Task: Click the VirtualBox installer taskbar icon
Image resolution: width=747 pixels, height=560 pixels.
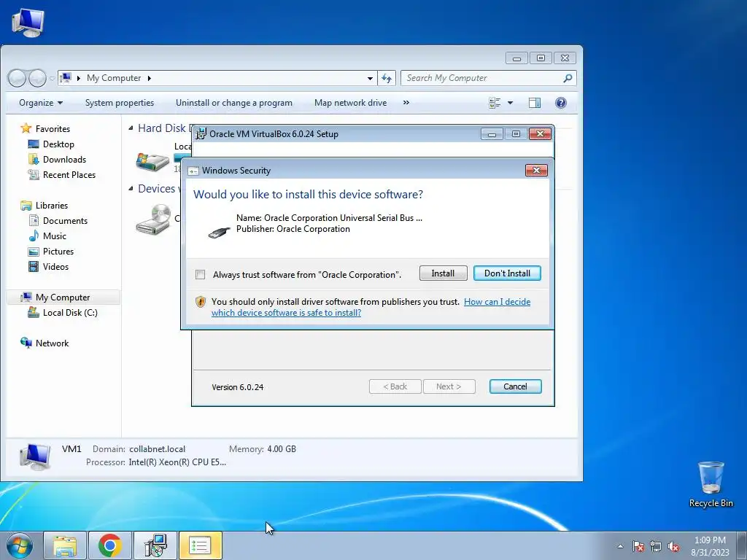Action: (155, 545)
